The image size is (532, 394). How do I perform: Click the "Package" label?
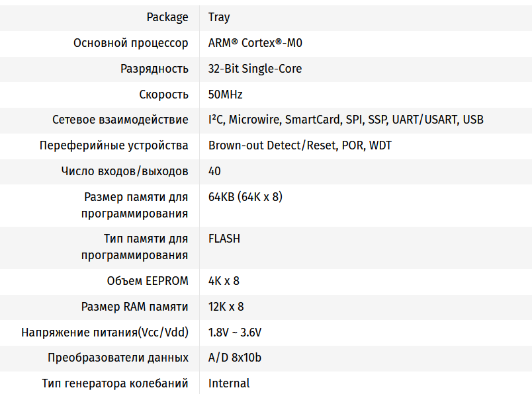point(167,17)
